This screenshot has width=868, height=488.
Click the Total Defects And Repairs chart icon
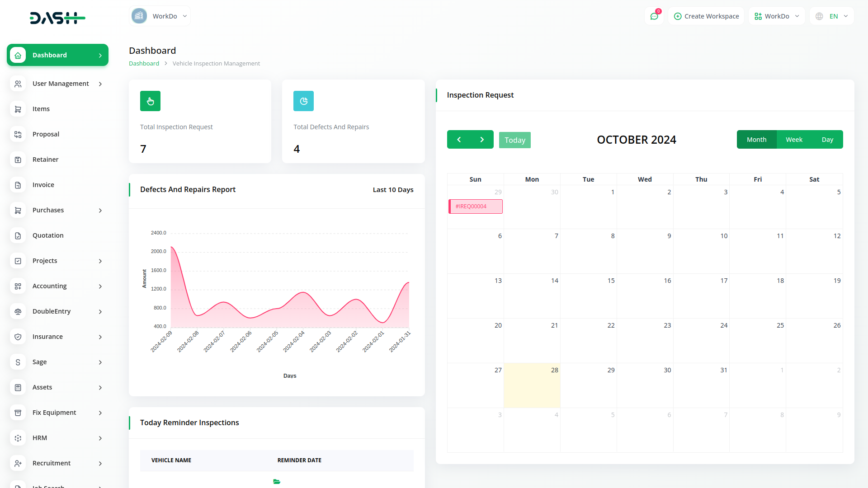point(303,101)
